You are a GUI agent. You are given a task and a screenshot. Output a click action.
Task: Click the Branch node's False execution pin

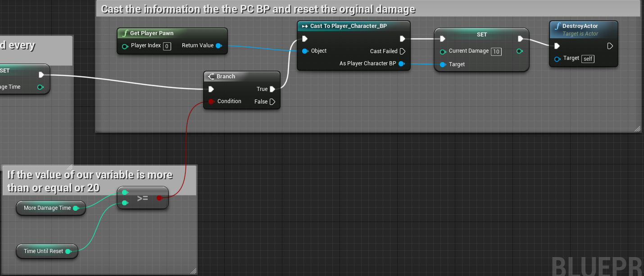coord(272,102)
